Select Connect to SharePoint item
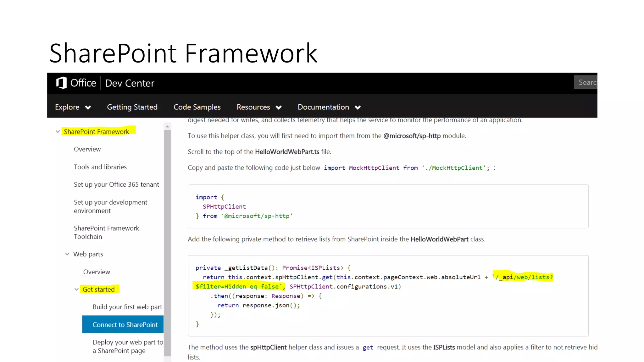 [x=123, y=324]
